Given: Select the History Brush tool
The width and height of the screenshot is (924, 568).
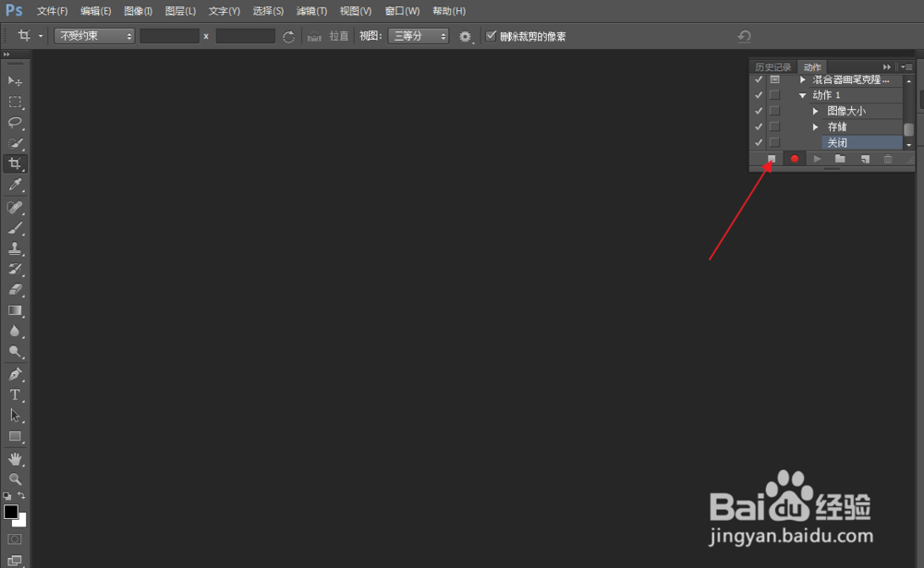Looking at the screenshot, I should coord(16,270).
